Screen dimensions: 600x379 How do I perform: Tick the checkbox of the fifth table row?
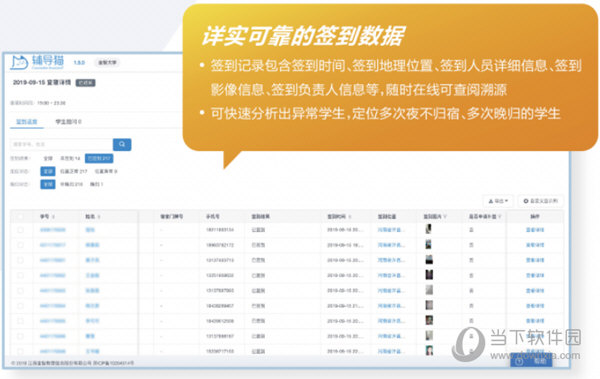(20, 291)
